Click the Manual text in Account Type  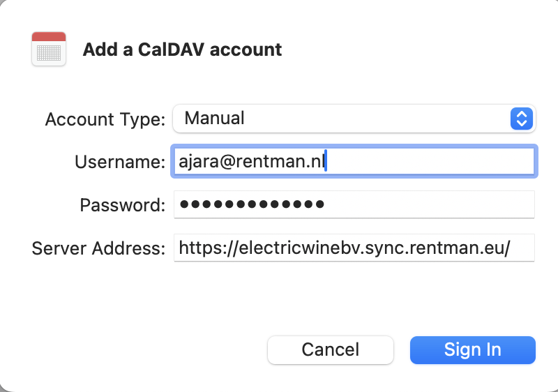click(214, 118)
